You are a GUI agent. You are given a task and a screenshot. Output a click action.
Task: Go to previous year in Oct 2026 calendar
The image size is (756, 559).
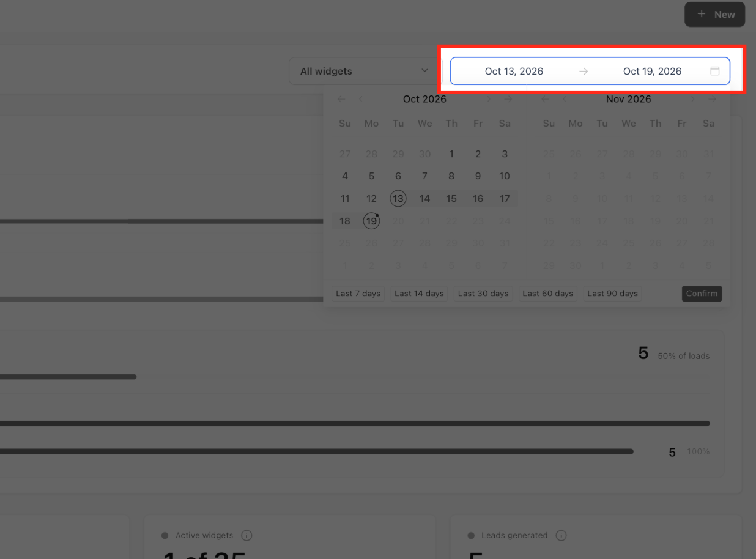[x=341, y=99]
